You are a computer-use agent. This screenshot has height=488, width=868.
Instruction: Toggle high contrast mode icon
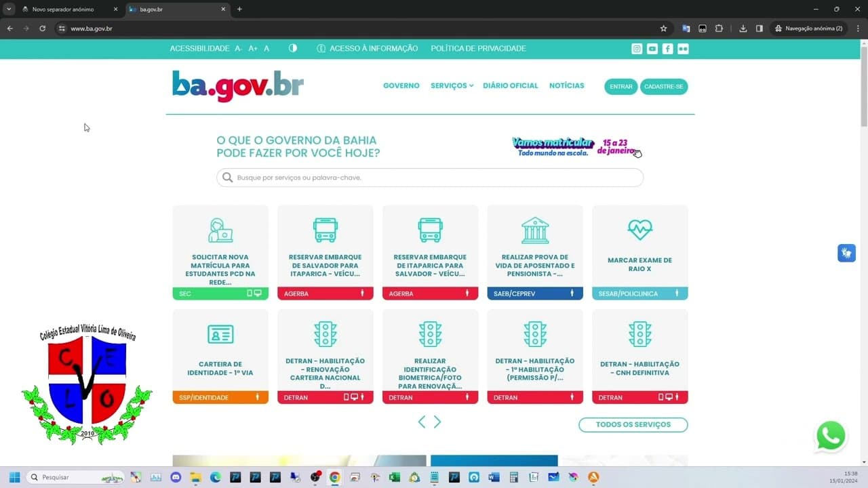coord(293,48)
